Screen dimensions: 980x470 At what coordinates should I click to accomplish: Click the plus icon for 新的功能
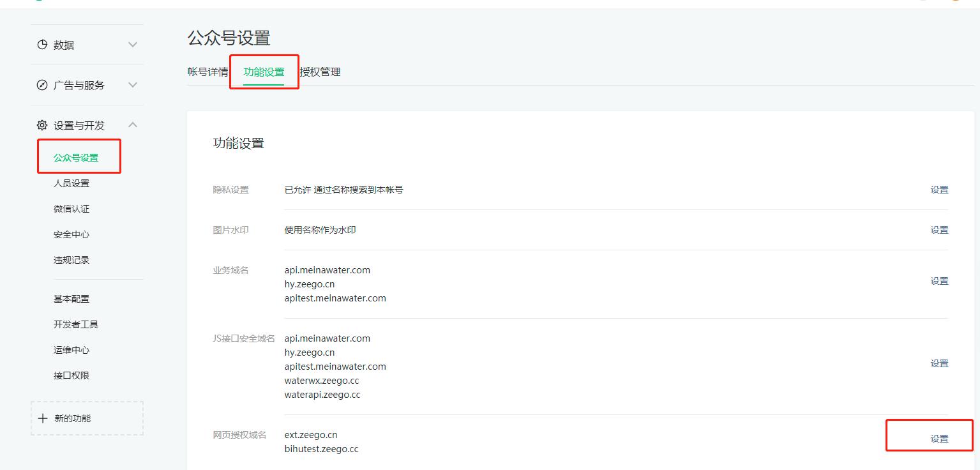pos(43,418)
